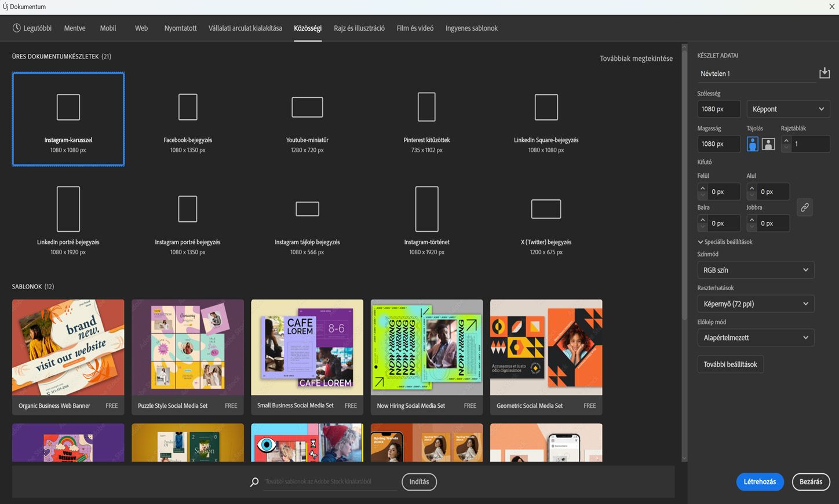Screen dimensions: 839x504
Task: Open the Előkép mód Alapértelmezett dropdown
Action: tap(756, 338)
